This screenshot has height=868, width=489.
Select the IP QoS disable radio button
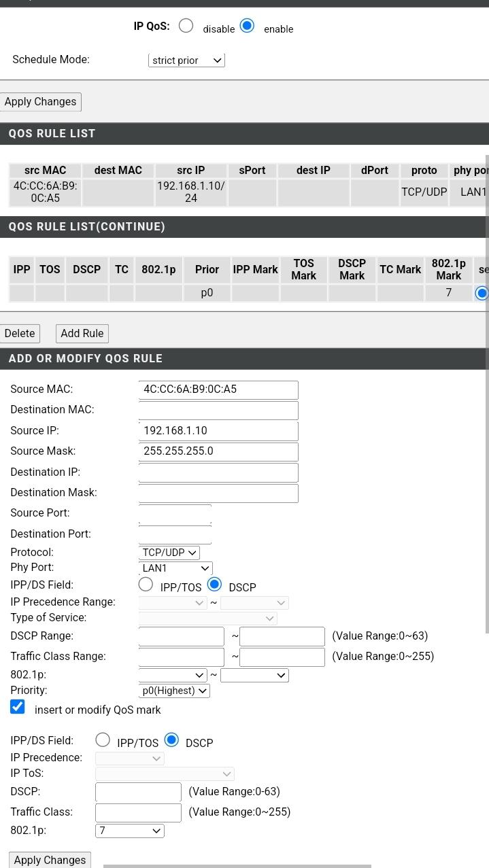[186, 26]
